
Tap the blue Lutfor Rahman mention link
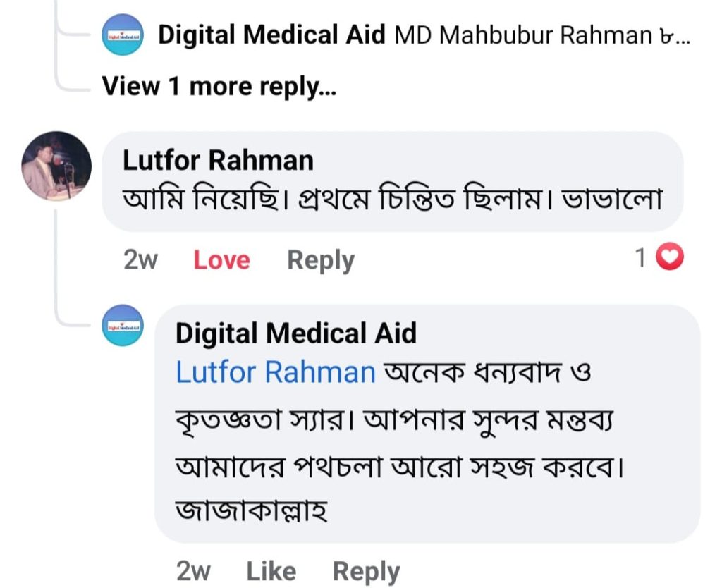(x=275, y=372)
